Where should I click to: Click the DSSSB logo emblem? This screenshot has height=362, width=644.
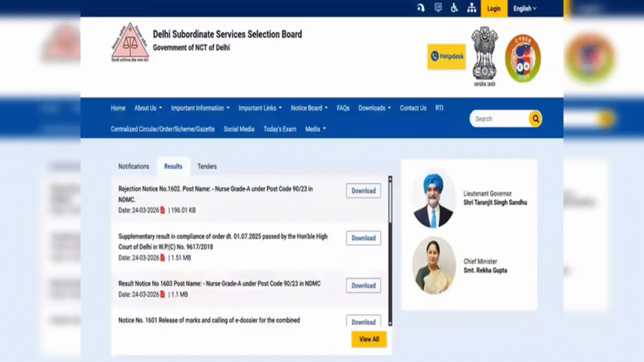pos(130,42)
